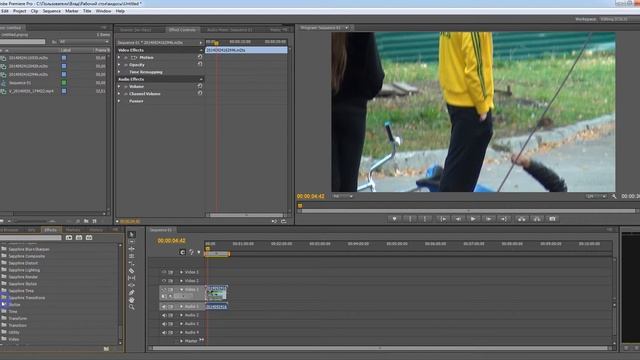Image resolution: width=640 pixels, height=360 pixels.
Task: Expand the Volume effect properties
Action: pyautogui.click(x=119, y=87)
